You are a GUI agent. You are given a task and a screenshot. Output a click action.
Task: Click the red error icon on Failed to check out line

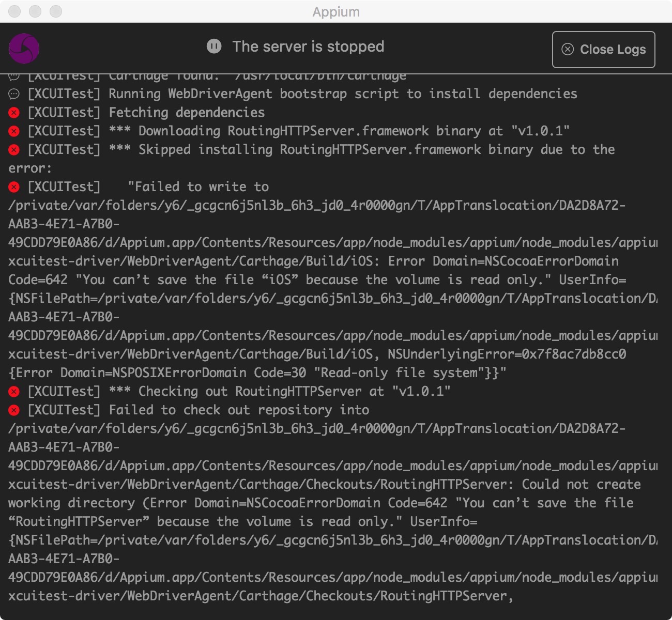14,410
